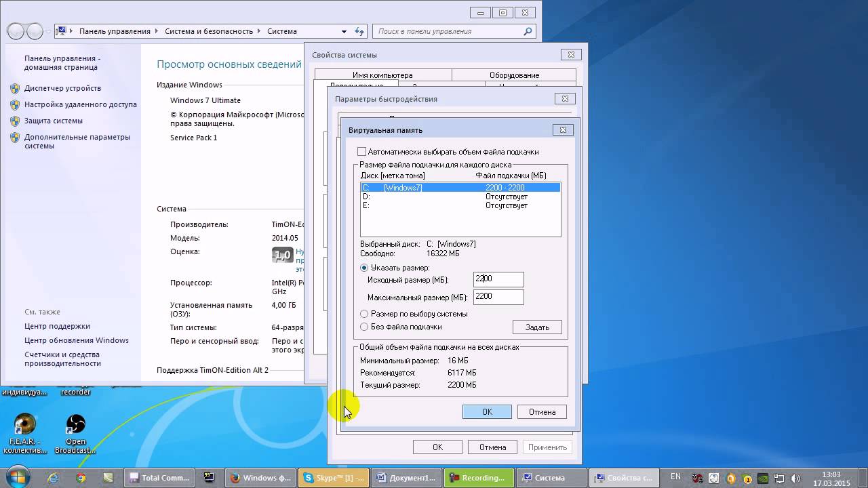Open Оборудование tab in system properties

tap(514, 75)
